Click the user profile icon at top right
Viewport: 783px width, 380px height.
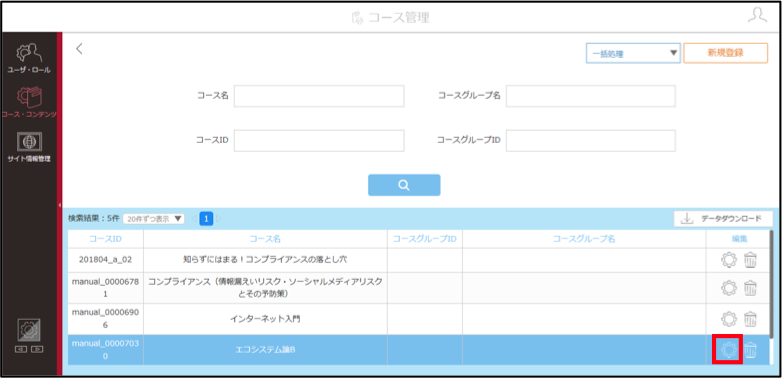tap(757, 15)
